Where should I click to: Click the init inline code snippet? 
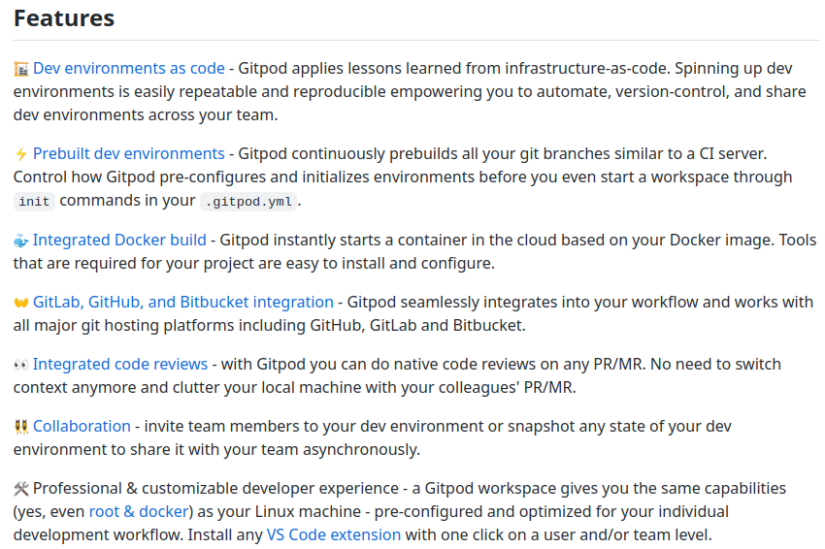coord(34,202)
